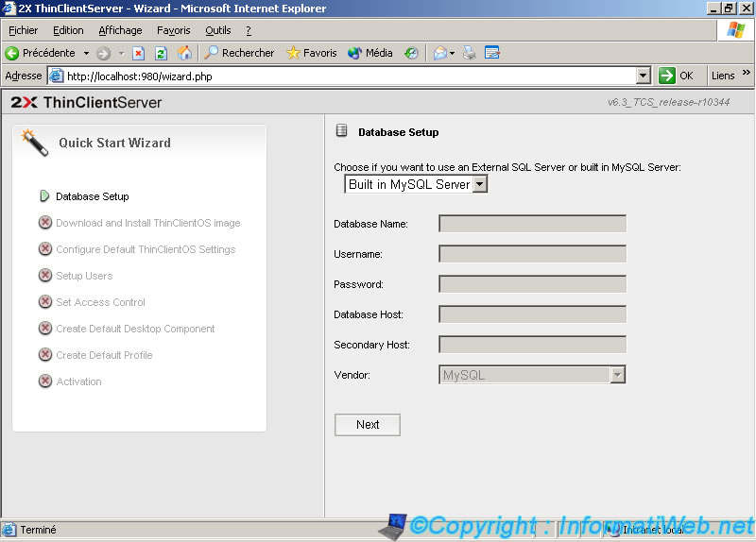Click the Terminé status bar text

(x=38, y=530)
